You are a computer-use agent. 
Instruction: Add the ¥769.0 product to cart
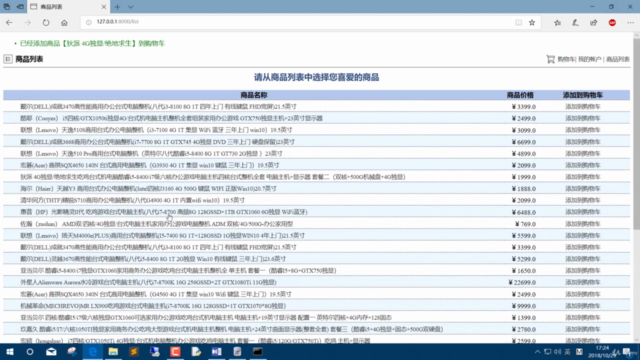pos(582,224)
